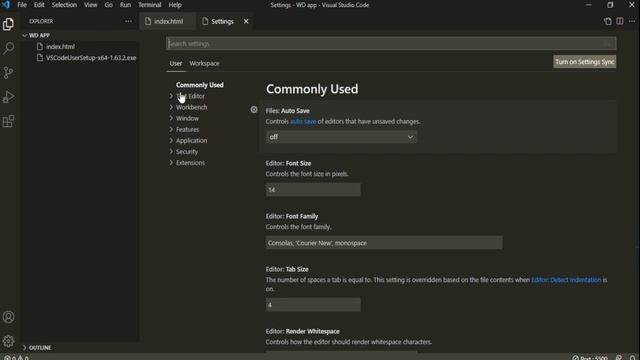Select Commonly Used in settings tree
The height and width of the screenshot is (360, 640).
click(200, 85)
